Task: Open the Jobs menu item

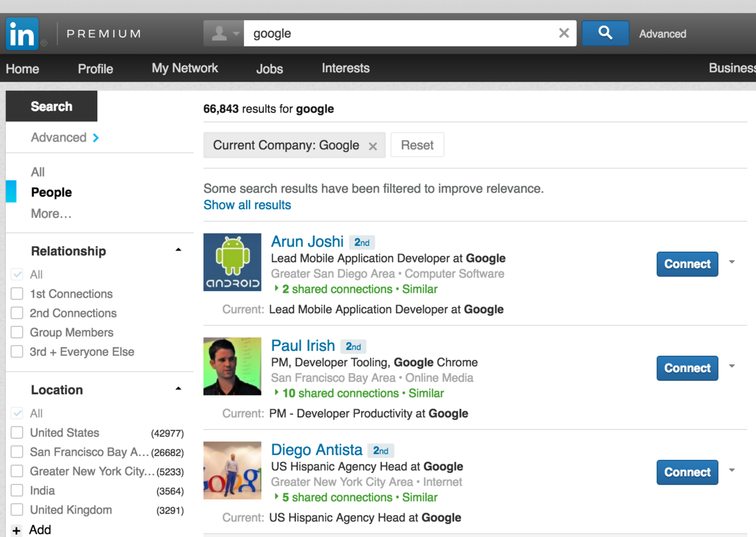Action: (270, 69)
